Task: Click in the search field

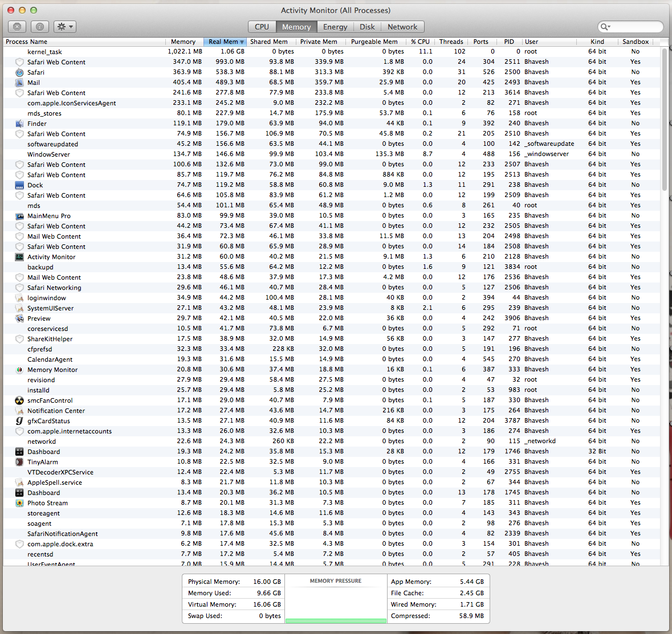Action: click(x=630, y=27)
